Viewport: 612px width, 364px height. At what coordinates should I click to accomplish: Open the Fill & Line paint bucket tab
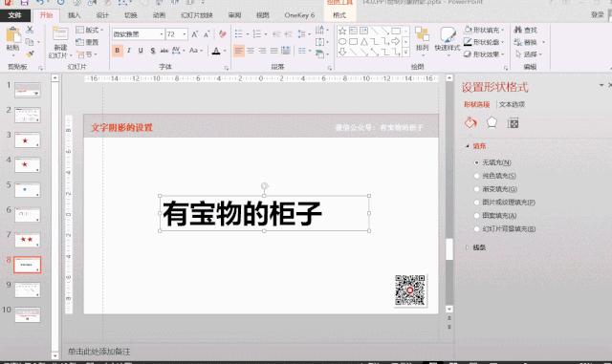470,123
